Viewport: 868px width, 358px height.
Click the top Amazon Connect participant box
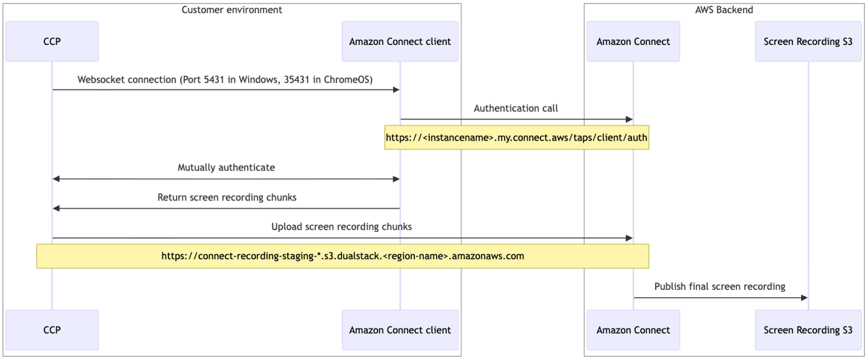point(633,42)
